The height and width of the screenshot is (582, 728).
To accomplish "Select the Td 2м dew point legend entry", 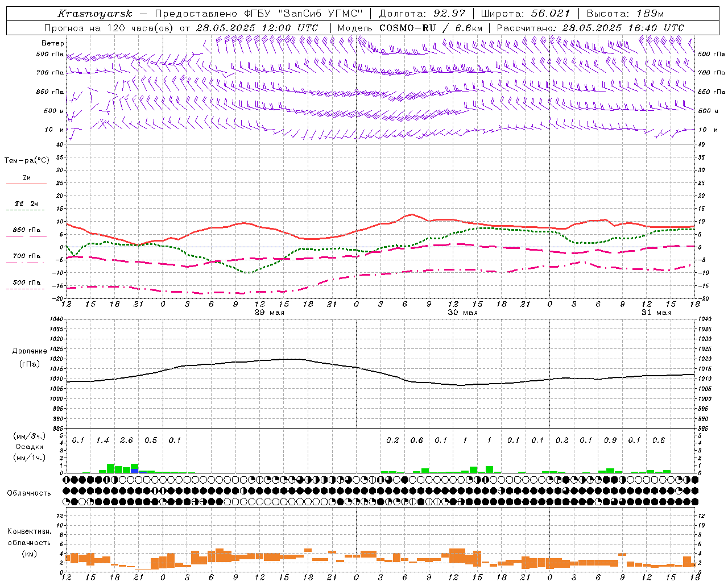I will [x=26, y=203].
